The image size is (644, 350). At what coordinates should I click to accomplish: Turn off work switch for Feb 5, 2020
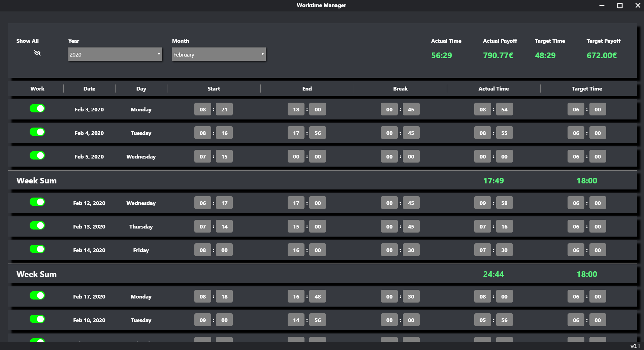[37, 155]
